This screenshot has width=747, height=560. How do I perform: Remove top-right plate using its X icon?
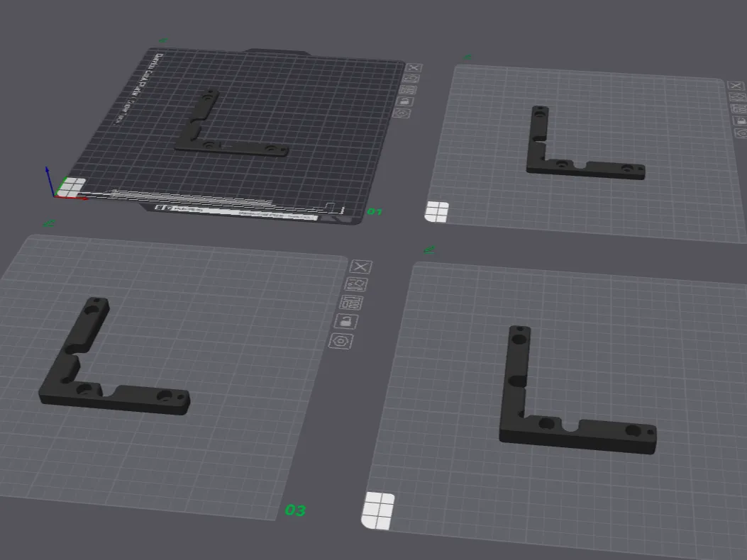[736, 86]
